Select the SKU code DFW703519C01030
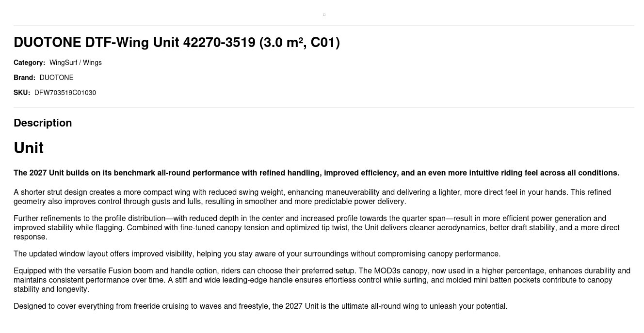This screenshot has height=333, width=644. (x=65, y=93)
